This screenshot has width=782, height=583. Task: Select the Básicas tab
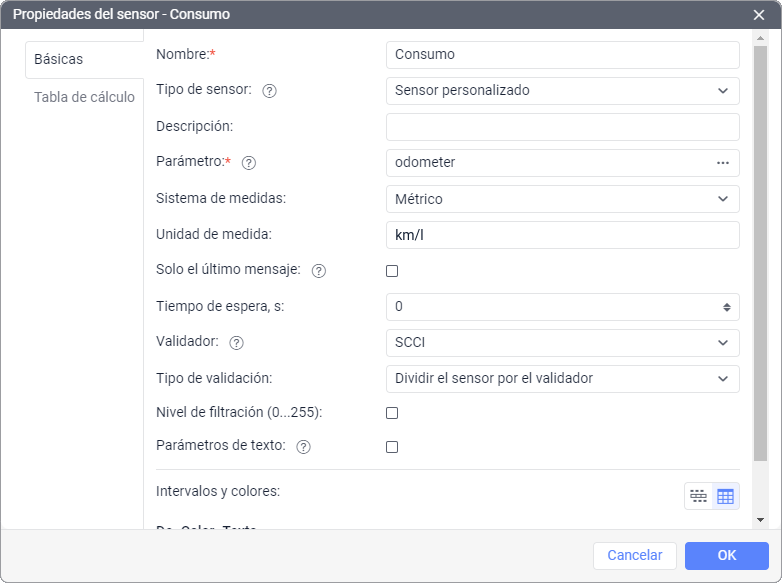(x=59, y=60)
